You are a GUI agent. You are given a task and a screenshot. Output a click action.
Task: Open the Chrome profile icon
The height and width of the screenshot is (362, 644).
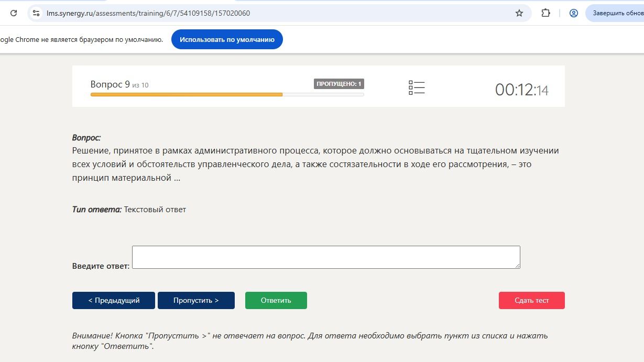(574, 13)
